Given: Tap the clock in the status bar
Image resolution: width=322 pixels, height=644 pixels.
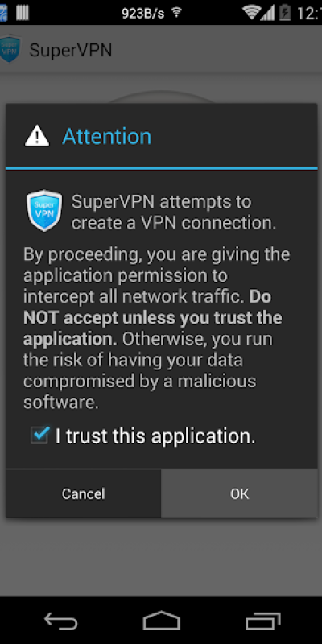Looking at the screenshot, I should (x=309, y=13).
